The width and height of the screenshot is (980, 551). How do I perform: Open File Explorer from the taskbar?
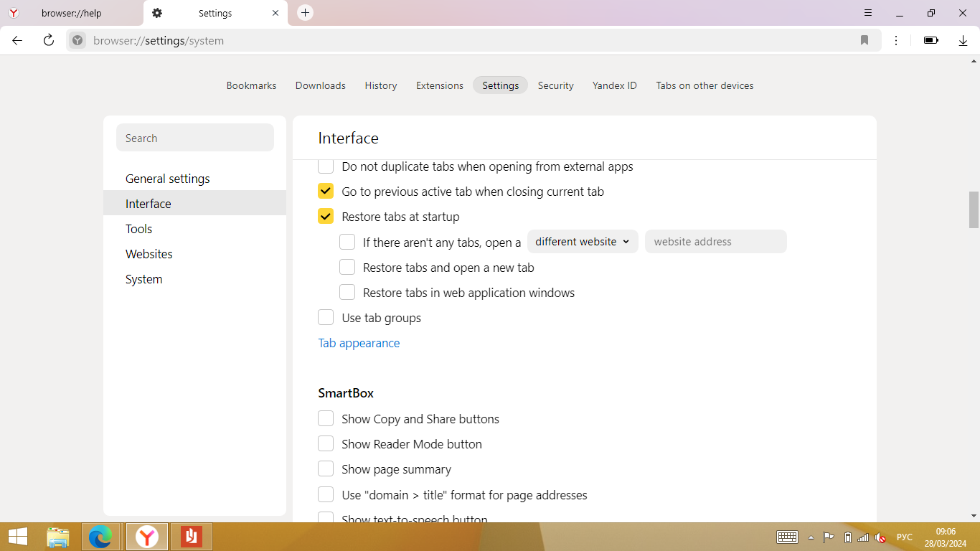tap(58, 537)
